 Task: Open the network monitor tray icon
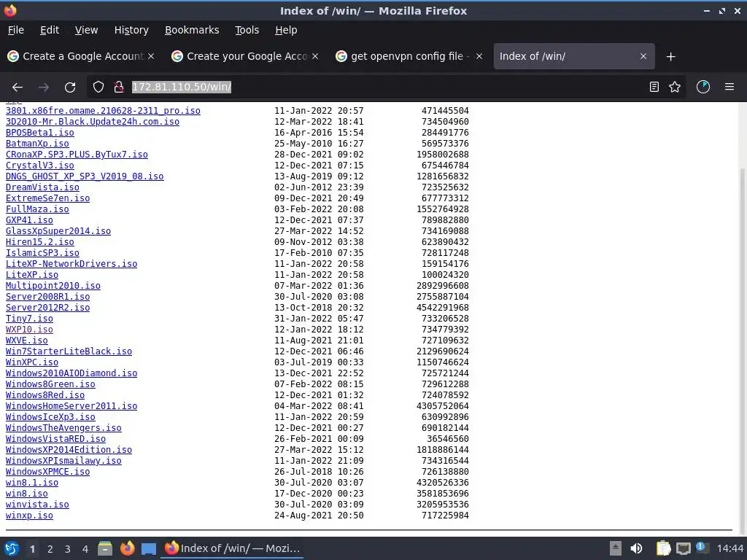click(683, 548)
